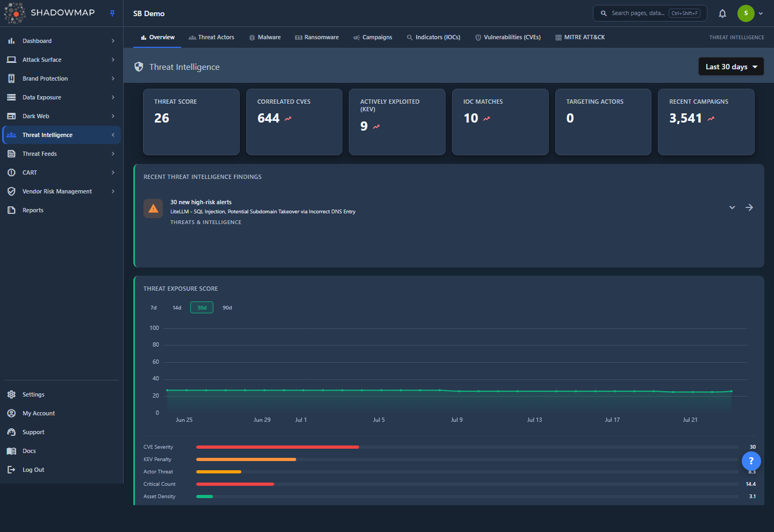Click the 30 new high-risk alerts title
The width and height of the screenshot is (774, 532).
pyautogui.click(x=201, y=202)
